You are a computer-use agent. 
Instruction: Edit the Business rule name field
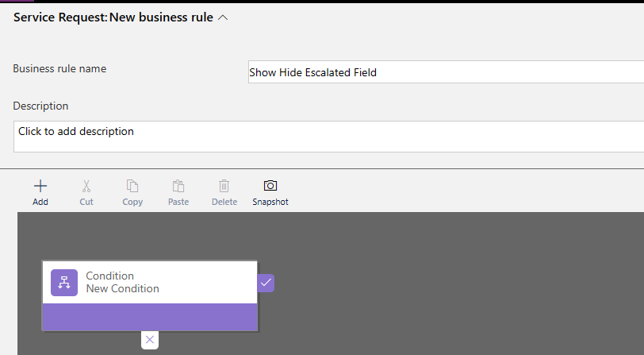(x=446, y=72)
